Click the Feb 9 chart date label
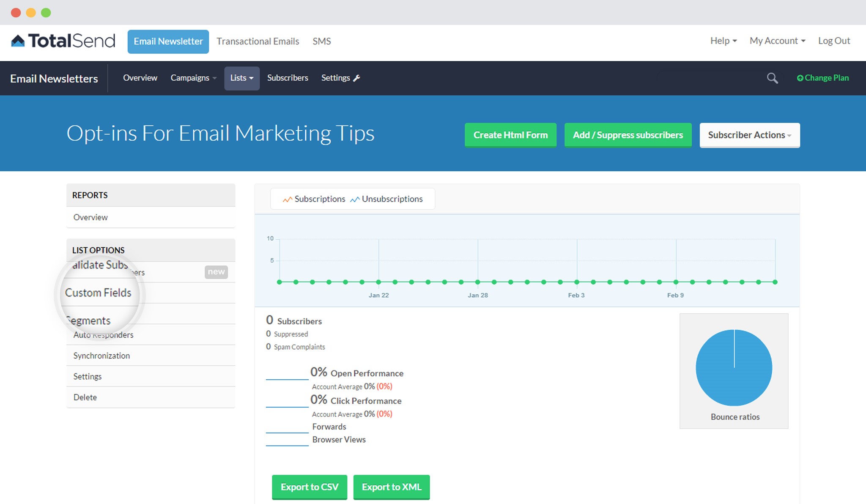The height and width of the screenshot is (504, 866). [x=675, y=295]
